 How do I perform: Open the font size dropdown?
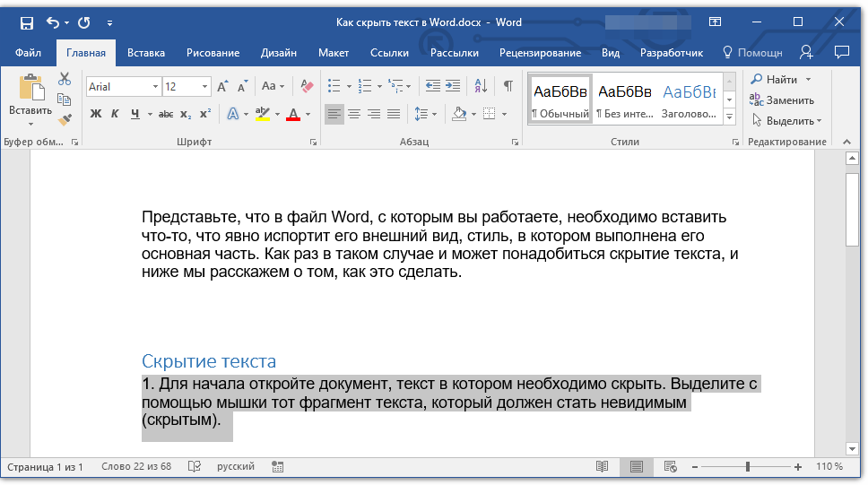[x=205, y=87]
